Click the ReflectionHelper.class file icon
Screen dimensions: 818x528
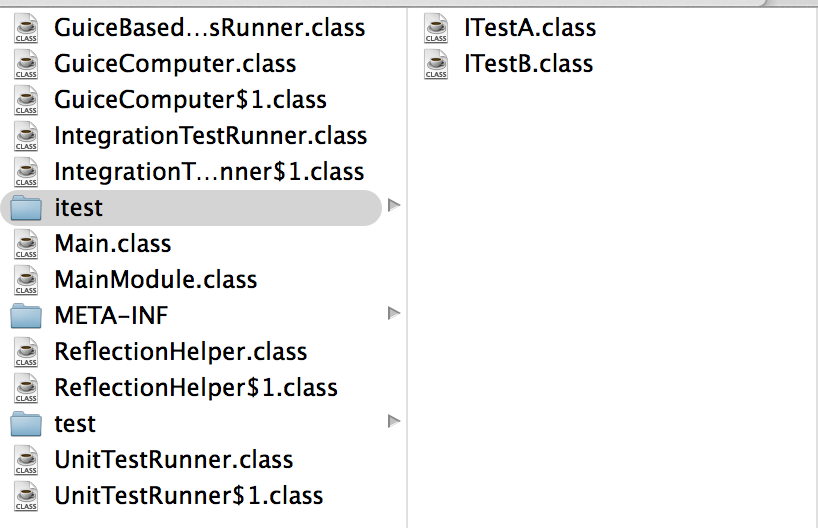click(x=26, y=352)
